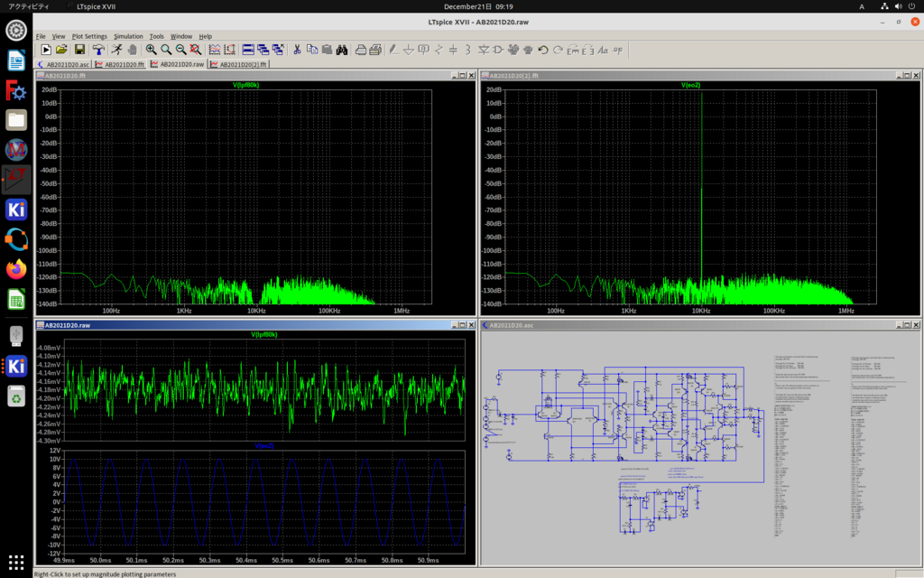The image size is (924, 578).
Task: Halt simulation using the hand icon
Action: 132,51
